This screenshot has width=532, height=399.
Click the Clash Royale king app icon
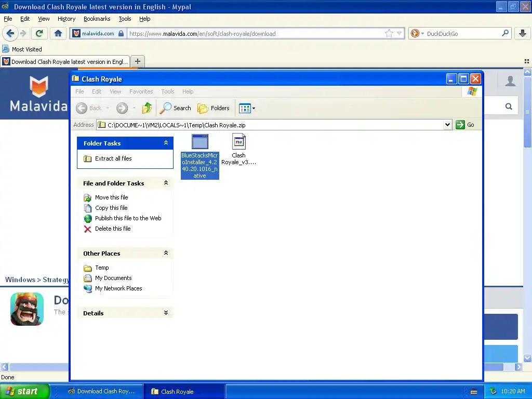click(27, 309)
